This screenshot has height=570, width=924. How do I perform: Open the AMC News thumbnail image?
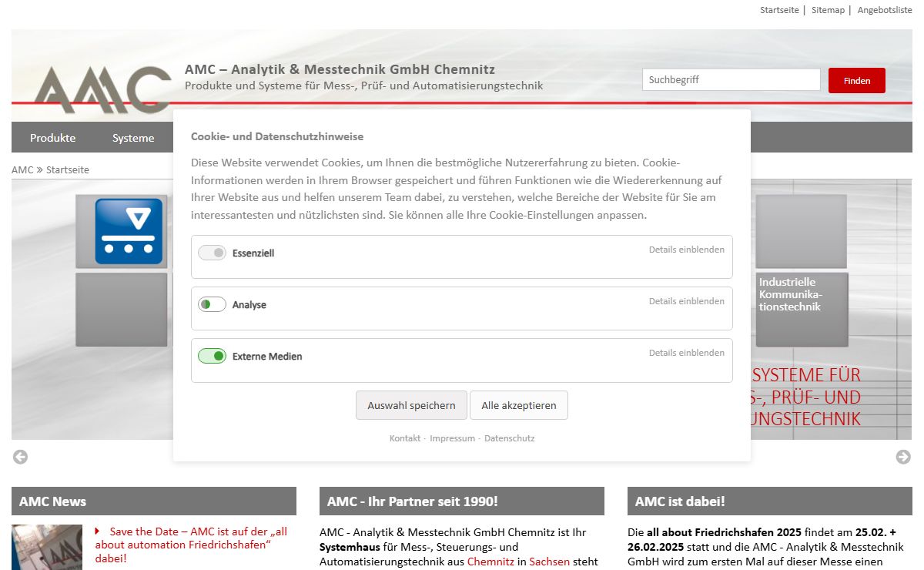point(47,547)
